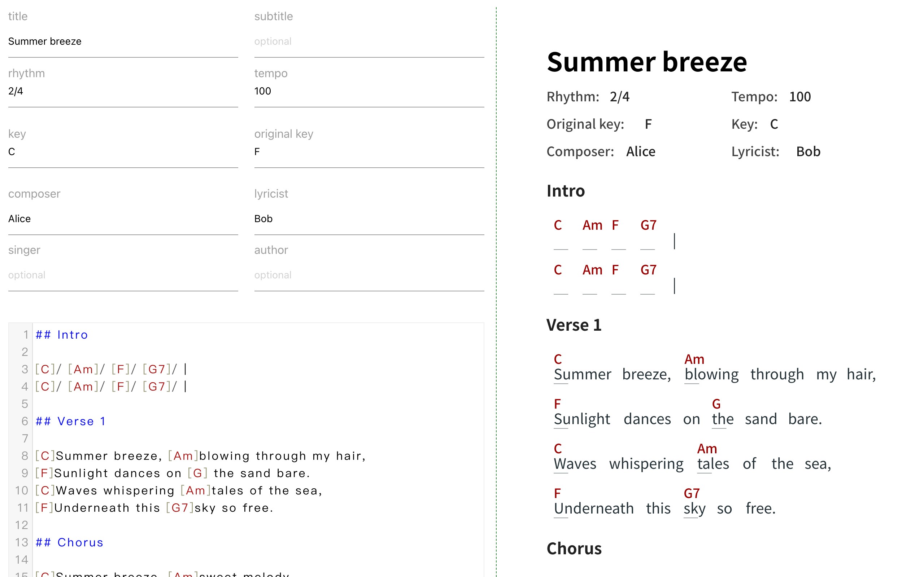Focus the rhythm field showing 2/4
The image size is (924, 577).
point(123,91)
